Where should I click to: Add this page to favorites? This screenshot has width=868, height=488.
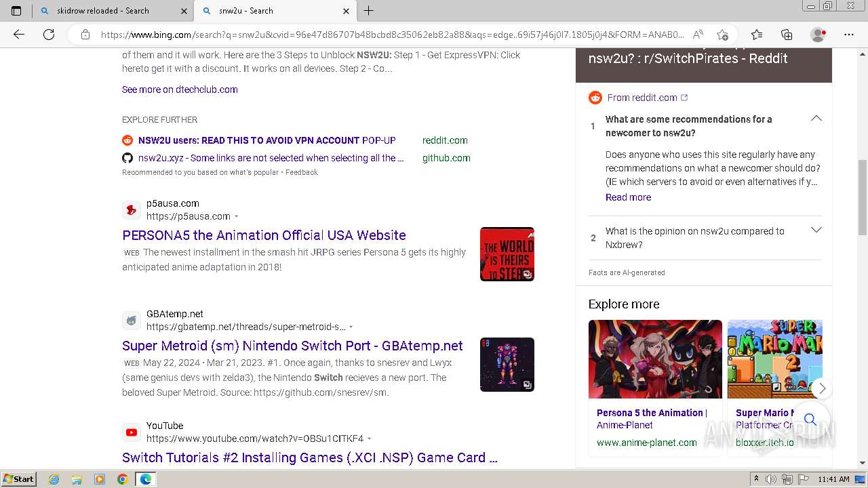click(723, 35)
